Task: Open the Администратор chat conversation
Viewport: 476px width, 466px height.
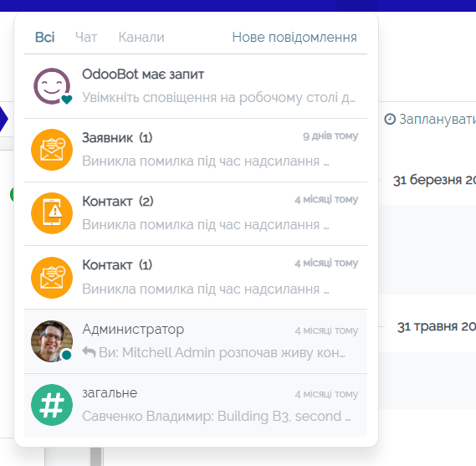Action: point(196,341)
